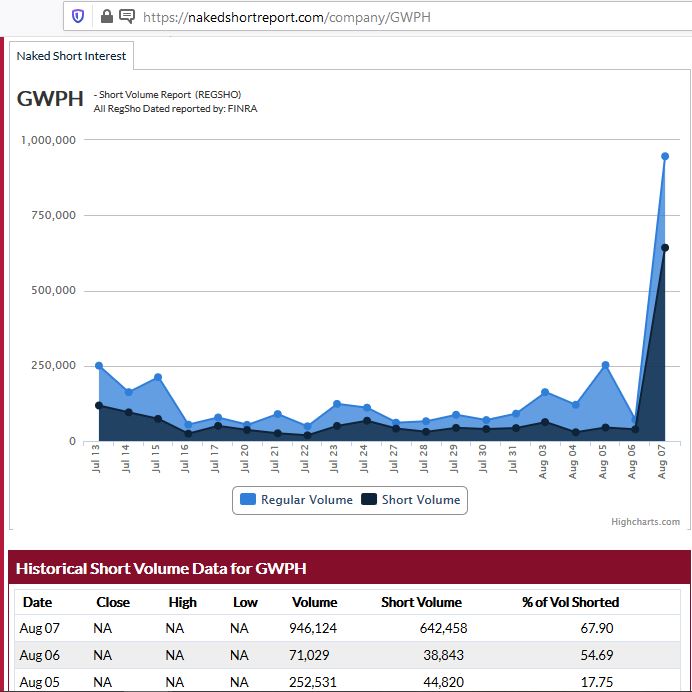Click the Volume column header
Viewport: 692px width, 692px height.
(x=314, y=602)
